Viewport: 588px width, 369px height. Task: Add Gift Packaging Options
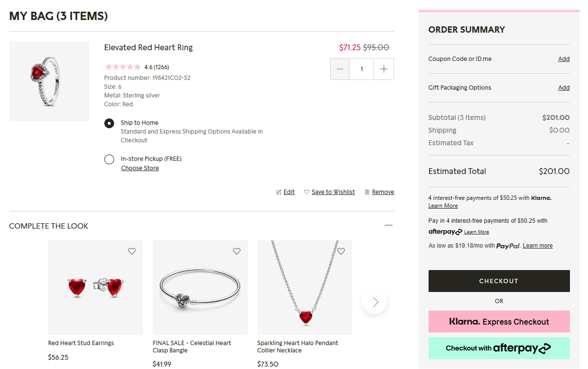tap(564, 88)
